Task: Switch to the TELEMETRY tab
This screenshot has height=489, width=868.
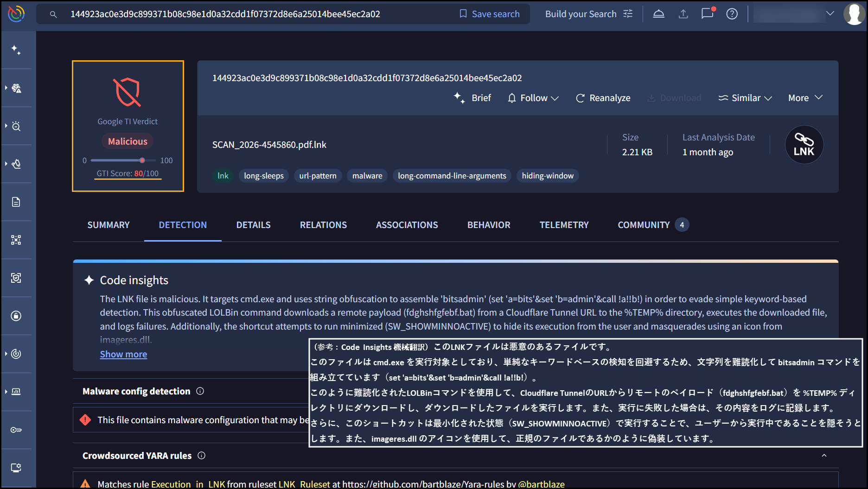Action: pyautogui.click(x=564, y=225)
